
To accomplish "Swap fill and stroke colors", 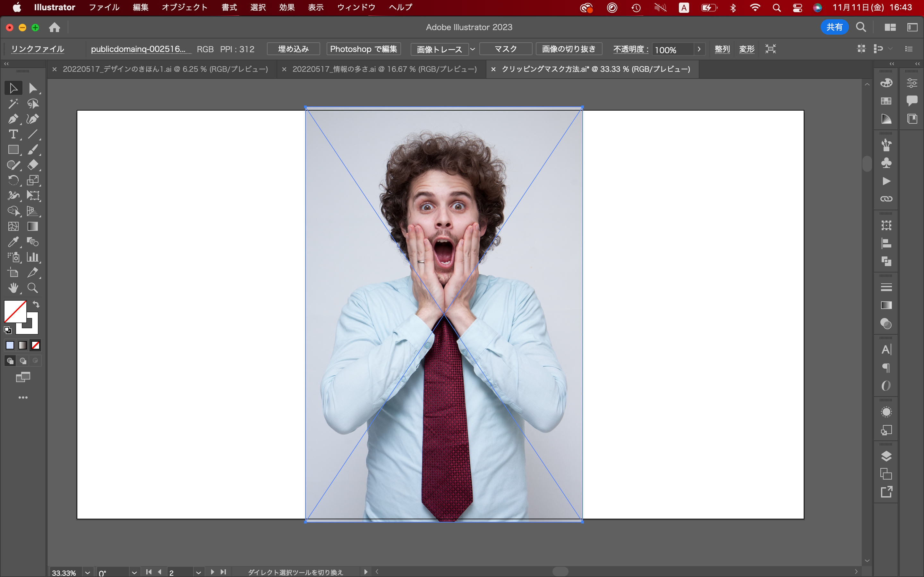I will click(x=36, y=304).
